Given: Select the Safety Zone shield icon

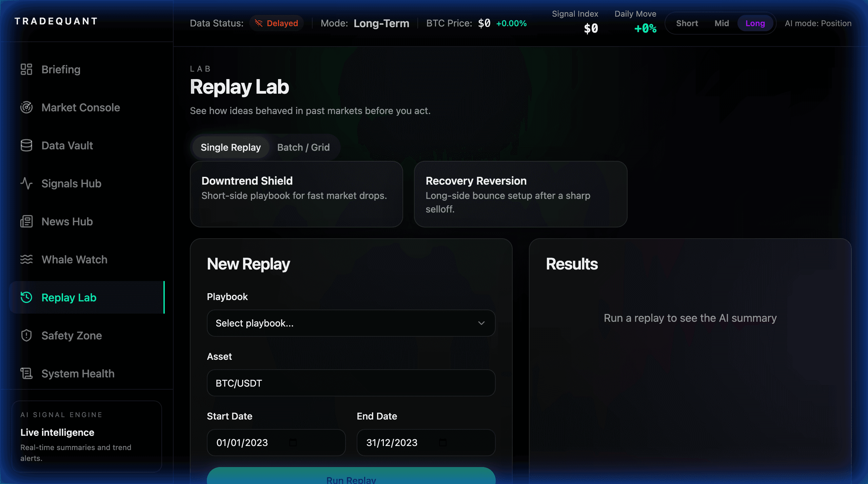Looking at the screenshot, I should coord(26,335).
